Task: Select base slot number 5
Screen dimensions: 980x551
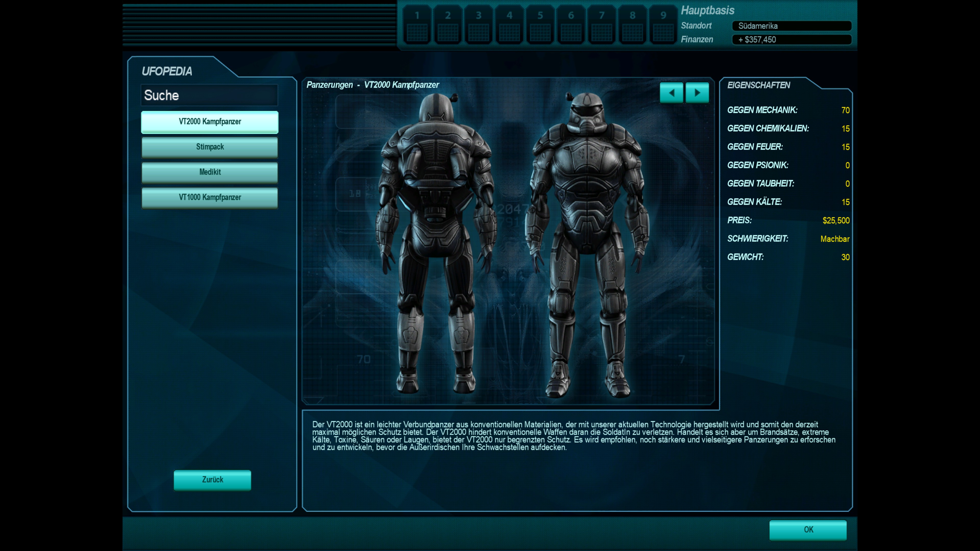Action: [540, 25]
